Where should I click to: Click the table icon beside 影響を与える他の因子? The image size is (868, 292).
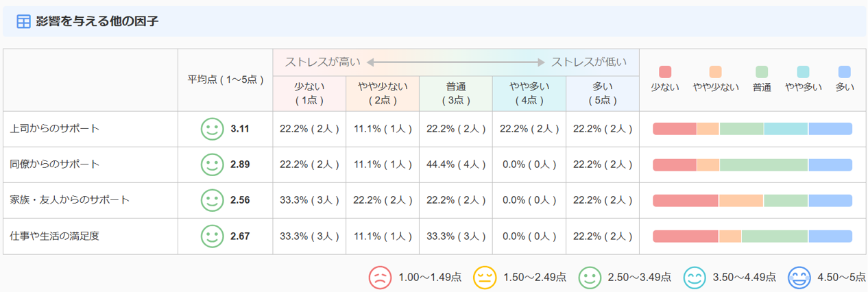point(23,22)
